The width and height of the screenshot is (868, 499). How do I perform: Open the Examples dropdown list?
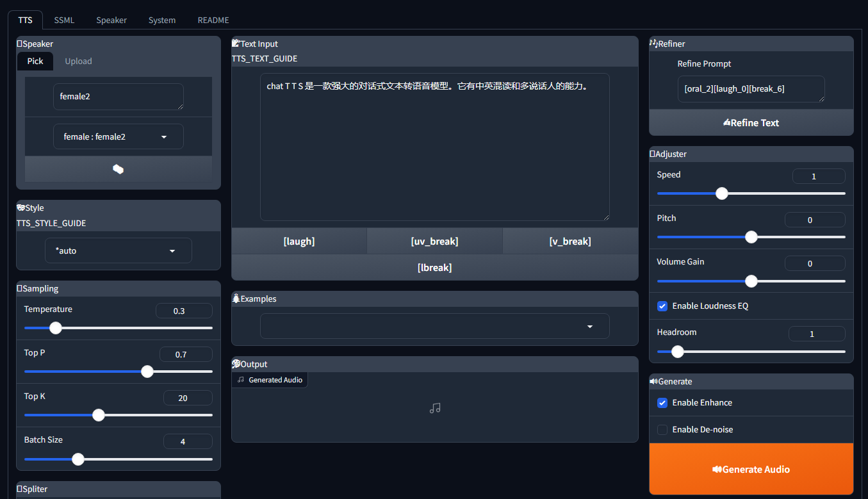tap(434, 327)
